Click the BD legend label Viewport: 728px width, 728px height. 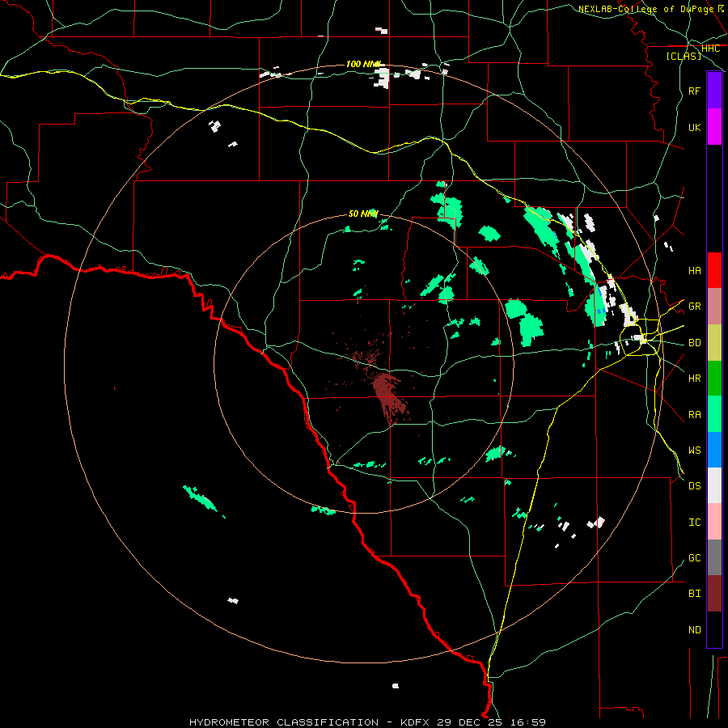pyautogui.click(x=694, y=343)
